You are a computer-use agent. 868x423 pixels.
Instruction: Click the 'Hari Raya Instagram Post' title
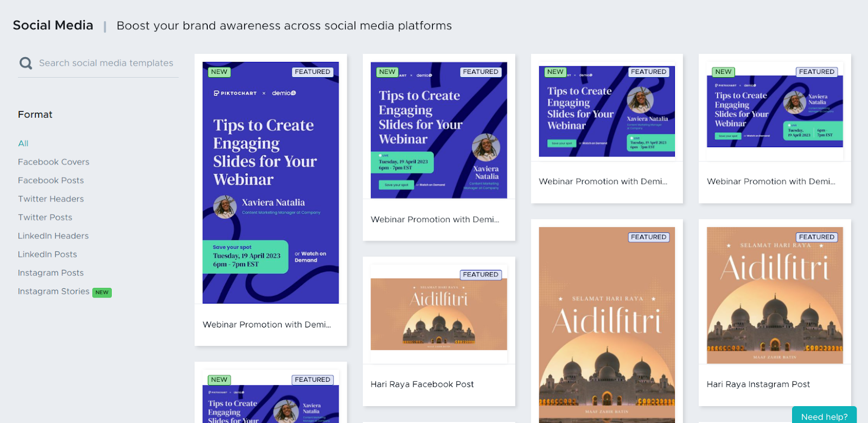[758, 384]
